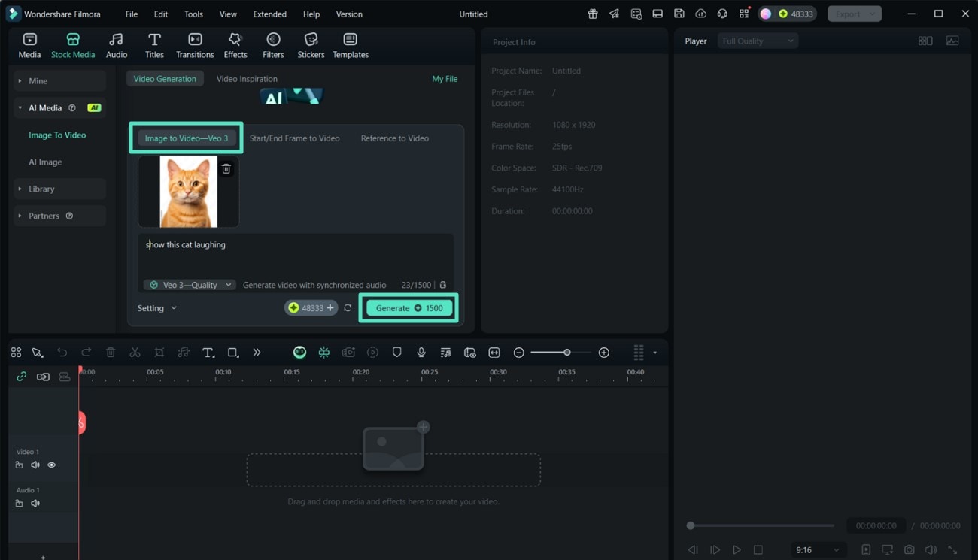Screen dimensions: 978x560
Task: Expand the Setting options dropdown
Action: (157, 308)
